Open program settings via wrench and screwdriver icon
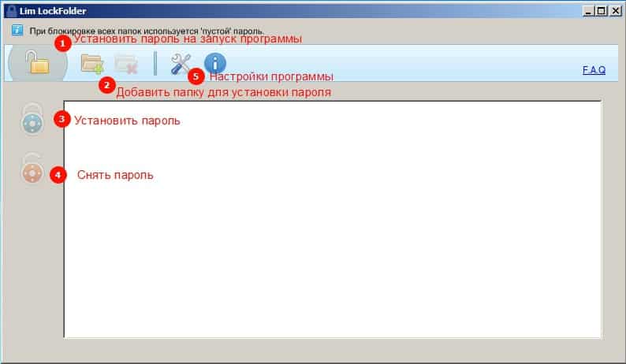626x364 pixels. tap(181, 64)
